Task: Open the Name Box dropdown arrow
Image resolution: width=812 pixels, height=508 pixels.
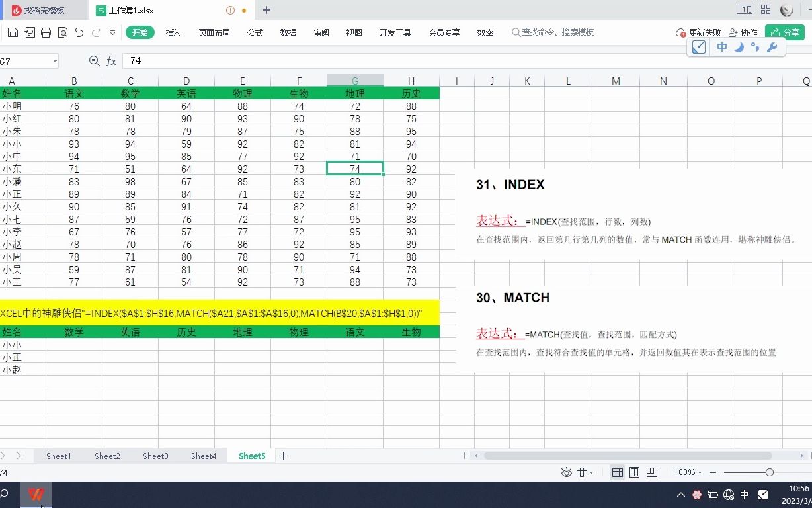Action: 55,61
